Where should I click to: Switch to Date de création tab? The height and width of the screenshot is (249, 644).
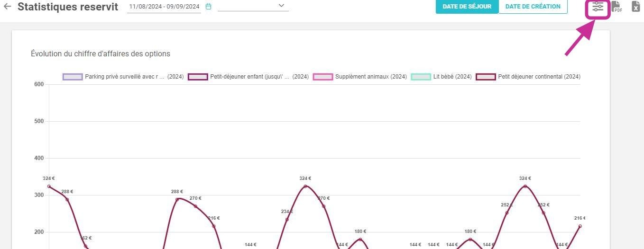(x=533, y=7)
